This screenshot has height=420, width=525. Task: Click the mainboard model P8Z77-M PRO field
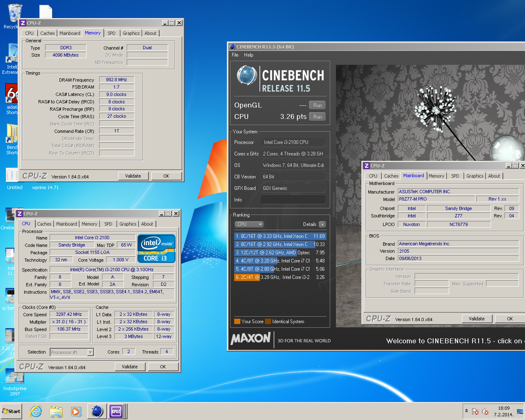pyautogui.click(x=436, y=199)
